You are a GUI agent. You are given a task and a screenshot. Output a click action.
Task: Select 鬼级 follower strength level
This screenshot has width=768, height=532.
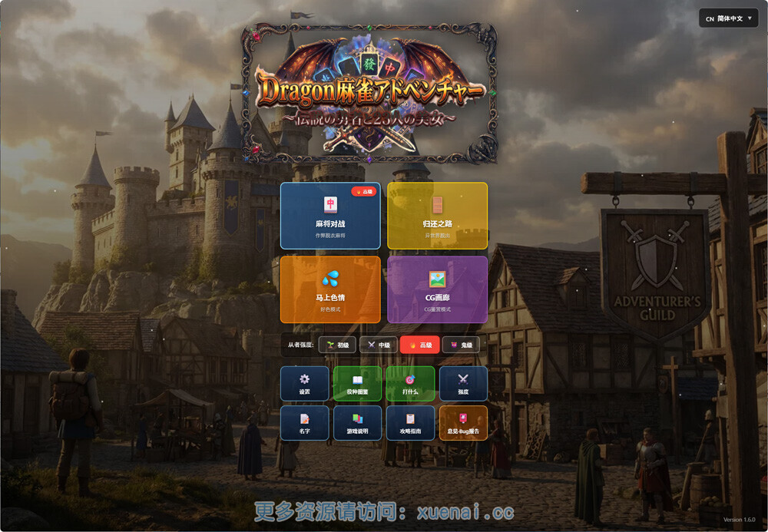(x=461, y=345)
